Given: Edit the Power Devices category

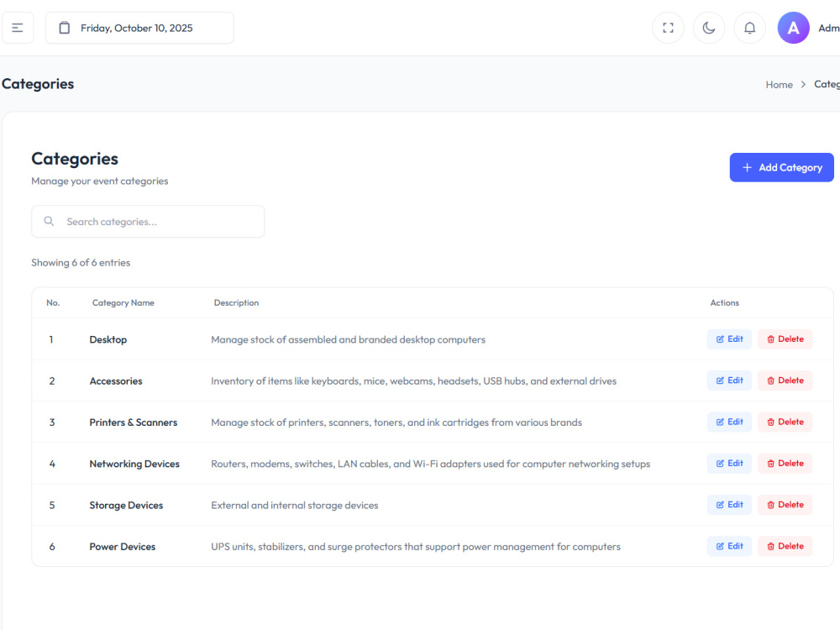Looking at the screenshot, I should pyautogui.click(x=729, y=546).
